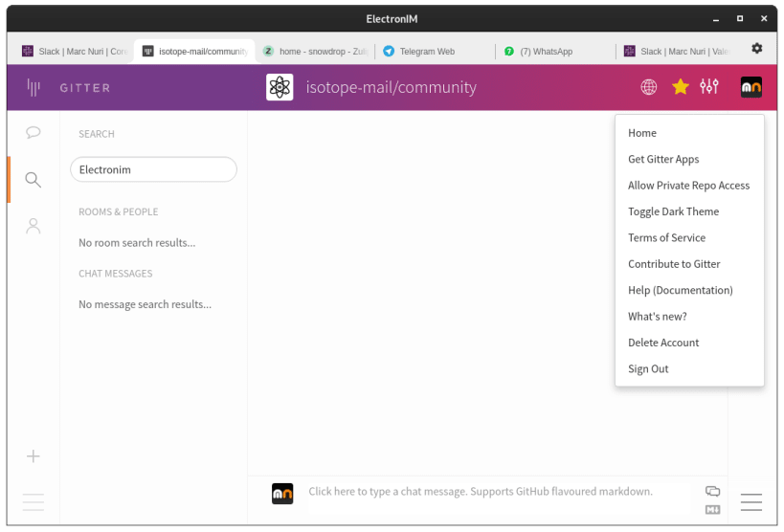The image size is (784, 532).
Task: Open the People icon in left sidebar
Action: (x=33, y=226)
